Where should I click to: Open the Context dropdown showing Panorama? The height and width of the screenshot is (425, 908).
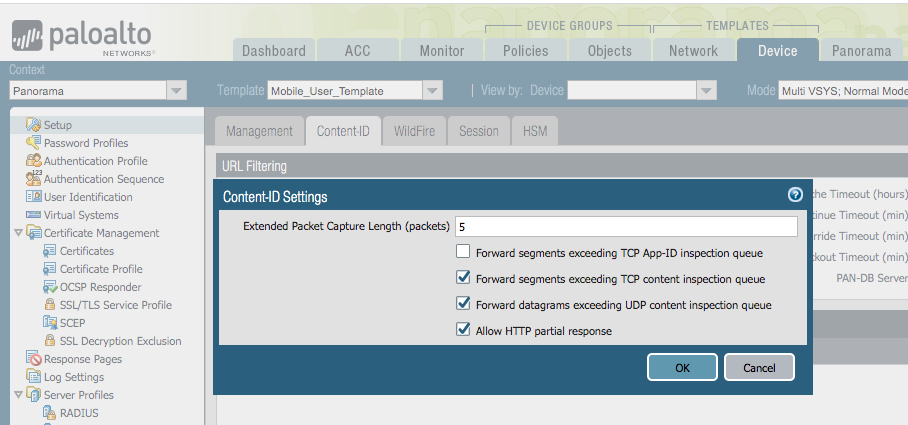pyautogui.click(x=176, y=91)
